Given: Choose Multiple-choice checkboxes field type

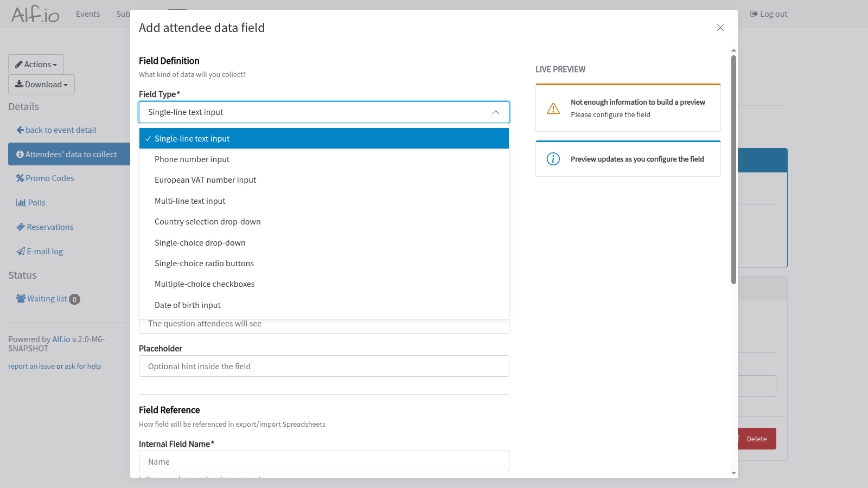Looking at the screenshot, I should 205,284.
